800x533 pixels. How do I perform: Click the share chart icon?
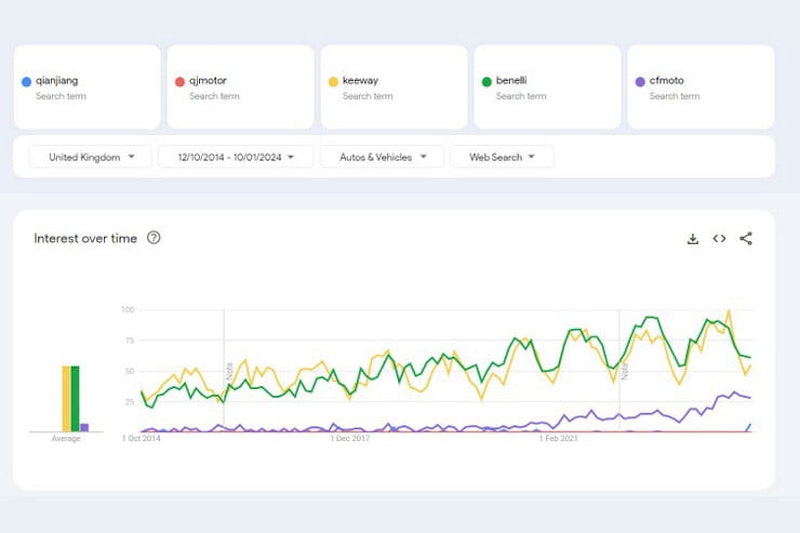[x=746, y=238]
